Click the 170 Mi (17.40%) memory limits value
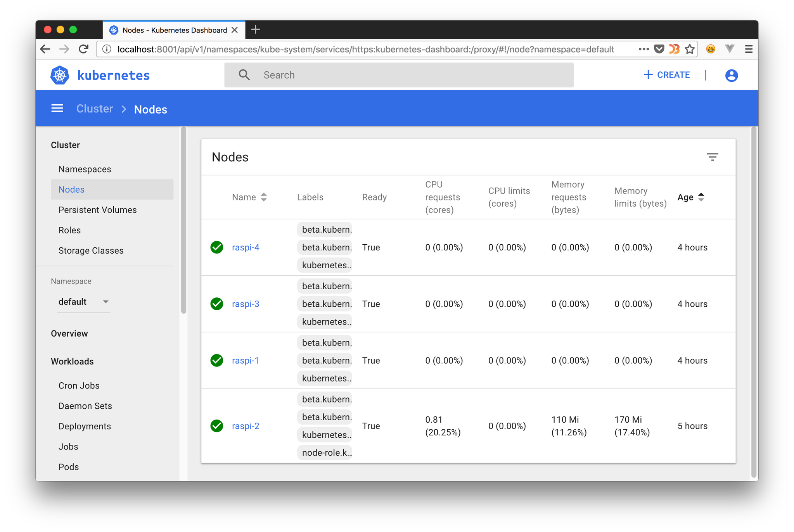The height and width of the screenshot is (532, 794). (x=632, y=426)
